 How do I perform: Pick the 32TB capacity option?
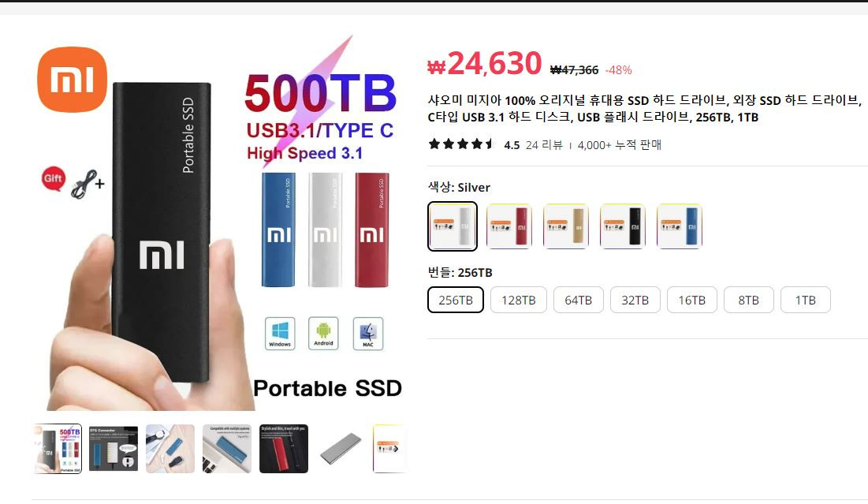tap(635, 300)
